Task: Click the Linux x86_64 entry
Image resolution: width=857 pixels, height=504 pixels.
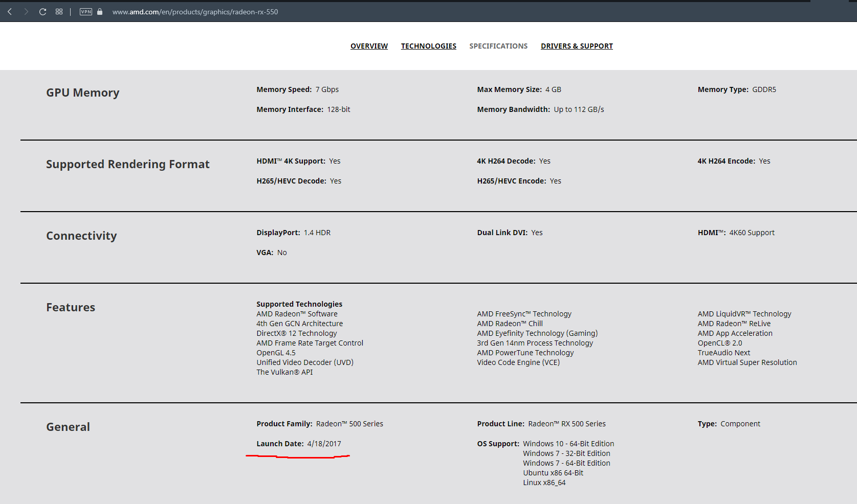Action: [544, 483]
